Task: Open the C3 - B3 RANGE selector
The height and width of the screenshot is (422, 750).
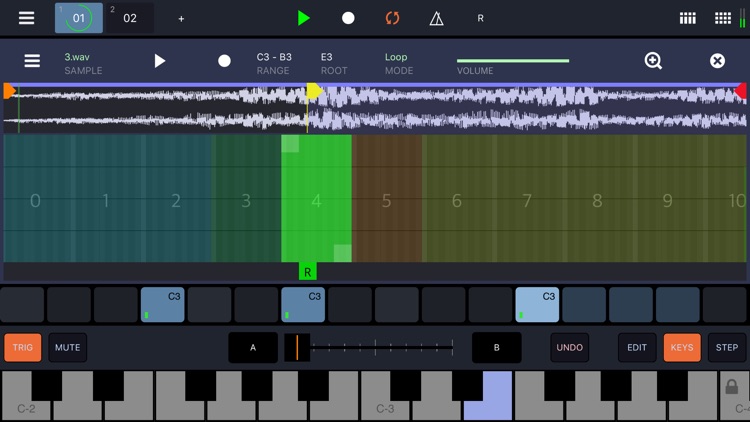Action: [274, 63]
